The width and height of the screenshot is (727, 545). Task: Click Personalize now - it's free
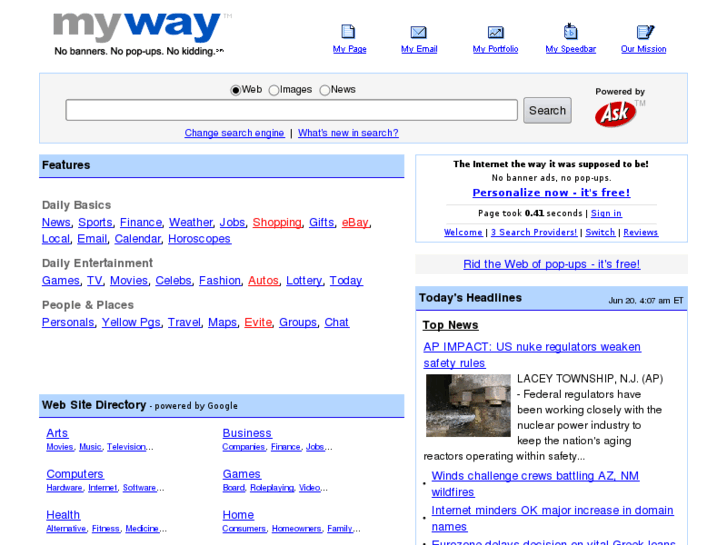click(551, 192)
